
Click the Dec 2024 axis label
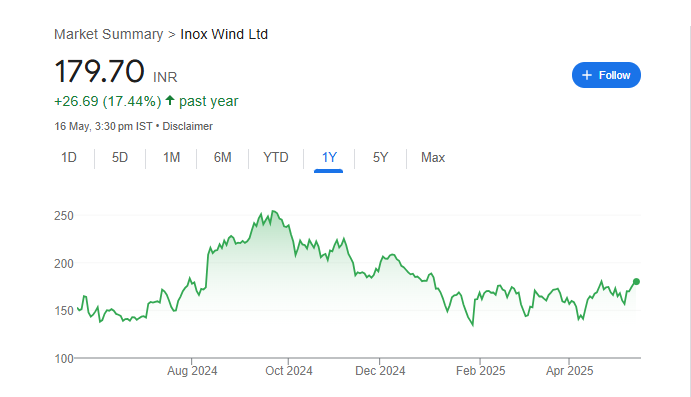point(380,371)
